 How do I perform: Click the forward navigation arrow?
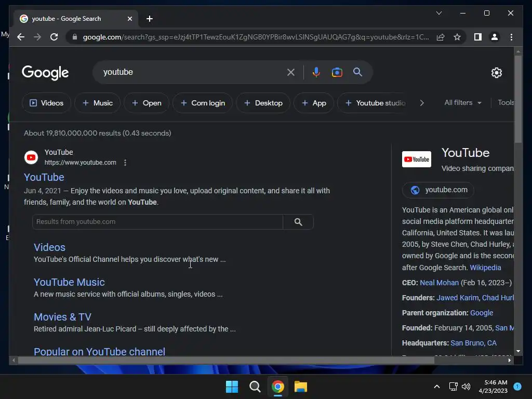pyautogui.click(x=37, y=37)
